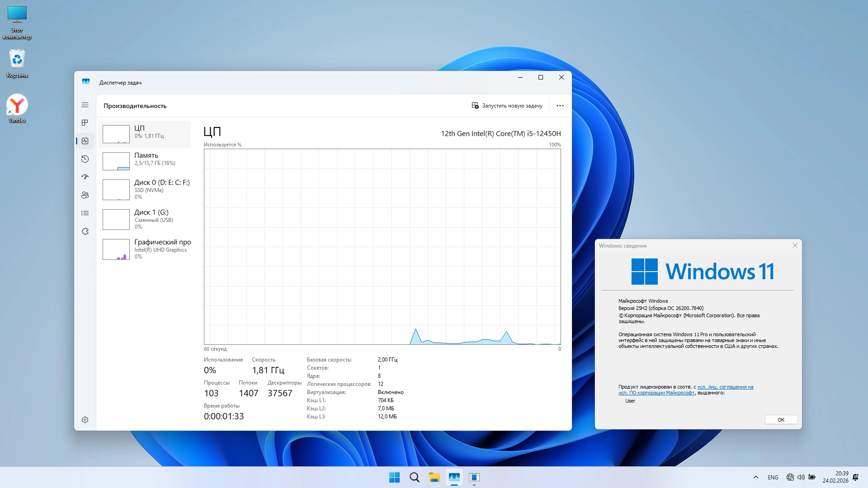This screenshot has width=868, height=488.
Task: Open Windows Start button on taskbar
Action: pos(394,477)
